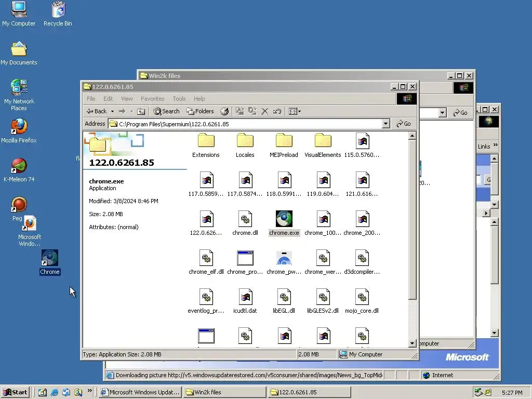Switch to Win2k files taskbar button

click(224, 392)
